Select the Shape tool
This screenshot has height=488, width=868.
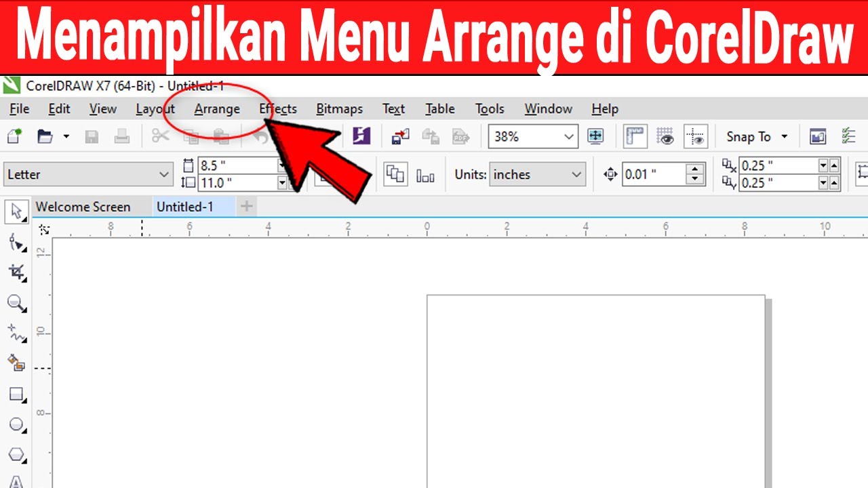[16, 243]
